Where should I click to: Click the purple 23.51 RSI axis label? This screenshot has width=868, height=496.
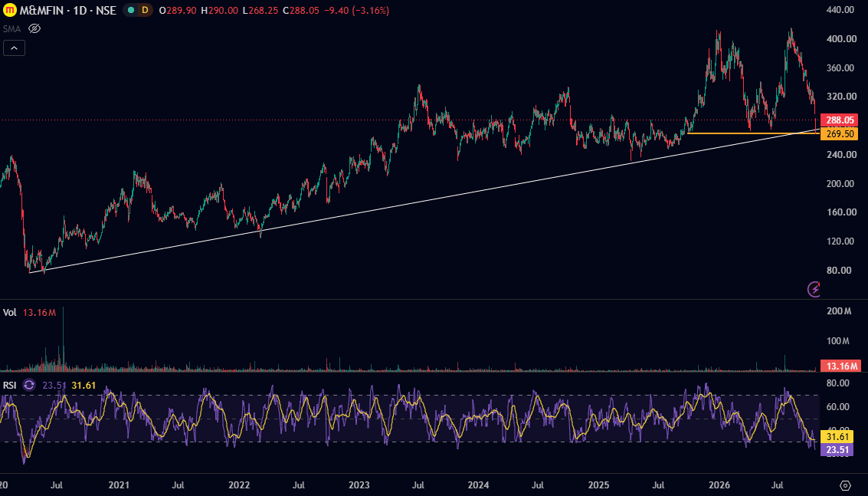tap(837, 450)
